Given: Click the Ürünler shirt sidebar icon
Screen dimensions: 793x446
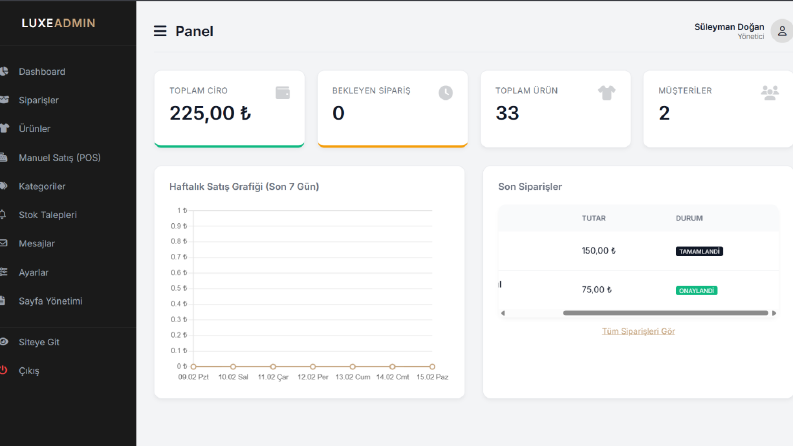Looking at the screenshot, I should 5,128.
